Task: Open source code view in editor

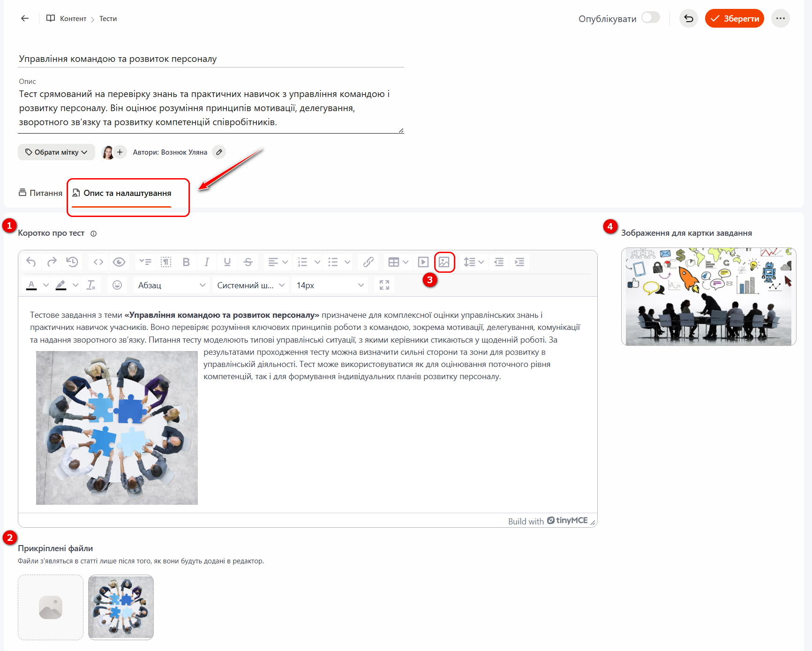Action: tap(98, 262)
